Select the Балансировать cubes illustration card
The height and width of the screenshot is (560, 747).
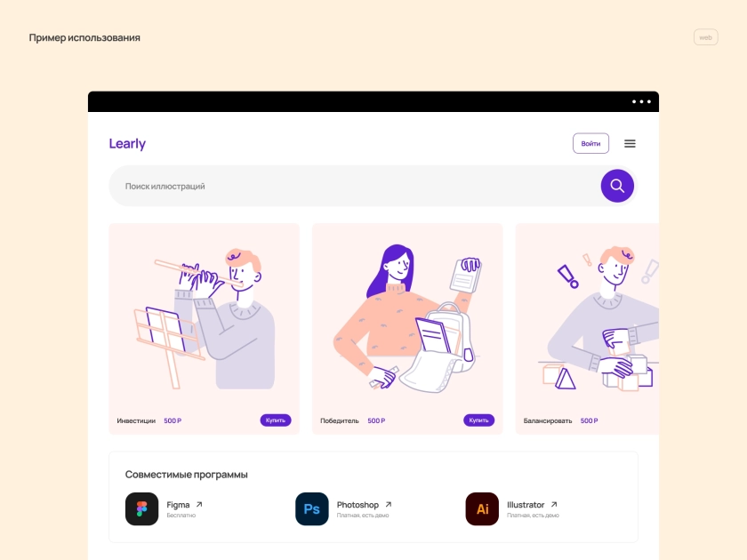coord(587,329)
